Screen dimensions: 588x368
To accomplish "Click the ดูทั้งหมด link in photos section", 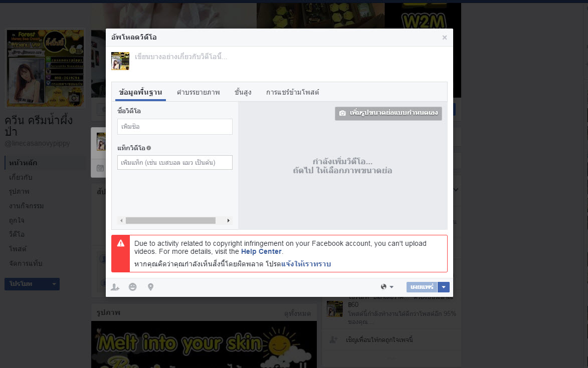I will pos(297,313).
